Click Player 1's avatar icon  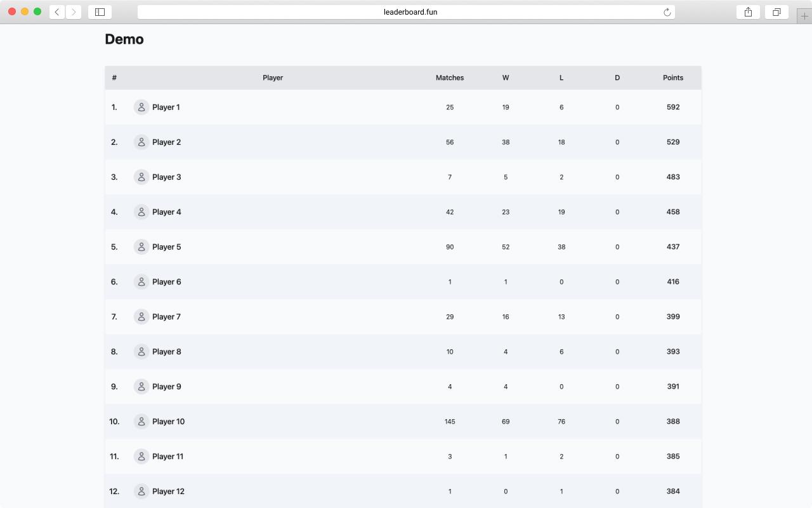[x=141, y=107]
